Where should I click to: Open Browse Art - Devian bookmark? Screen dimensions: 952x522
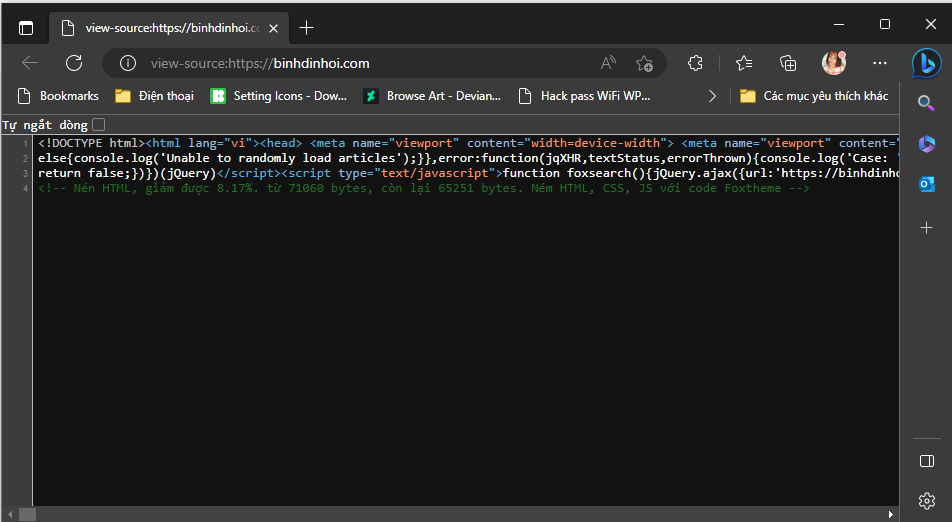[432, 96]
